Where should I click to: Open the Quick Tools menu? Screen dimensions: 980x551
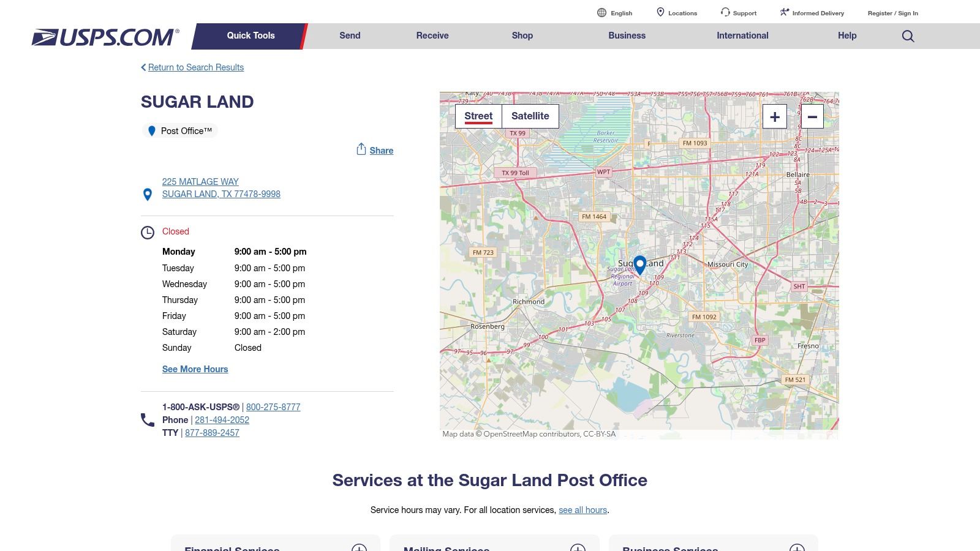pos(251,36)
